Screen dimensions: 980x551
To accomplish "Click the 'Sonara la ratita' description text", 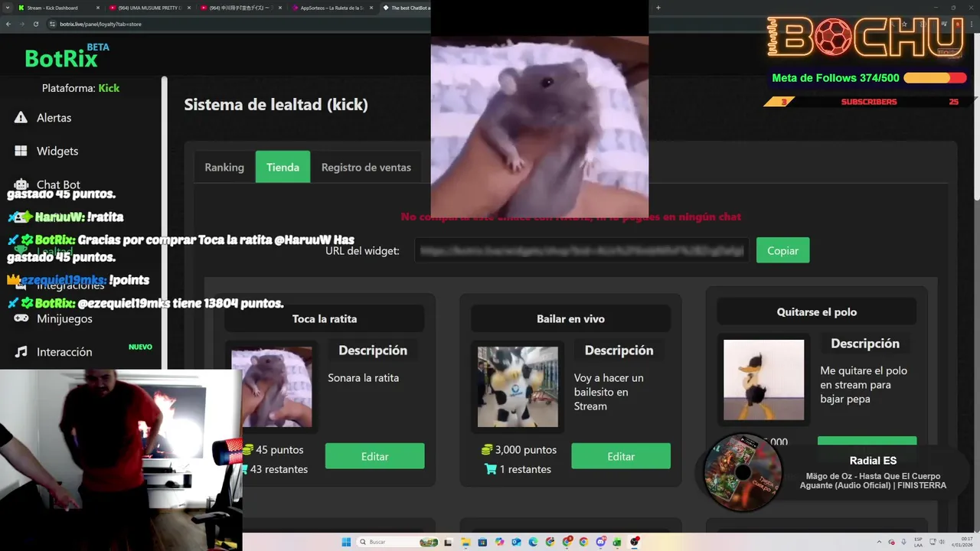I will tap(363, 378).
